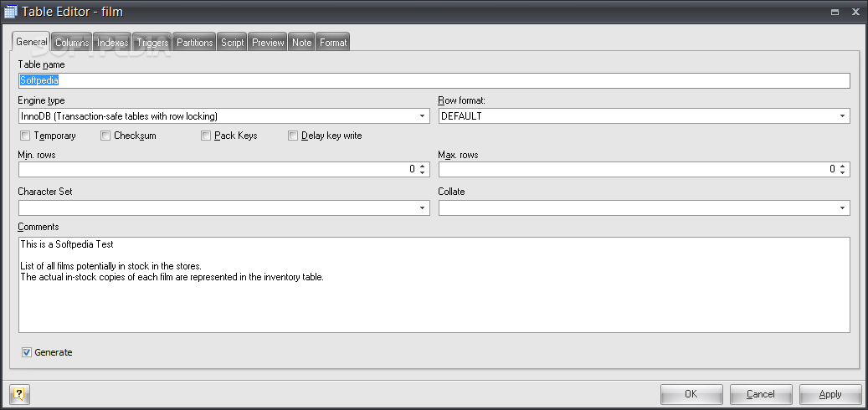
Task: Click the Apply button
Action: (x=830, y=394)
